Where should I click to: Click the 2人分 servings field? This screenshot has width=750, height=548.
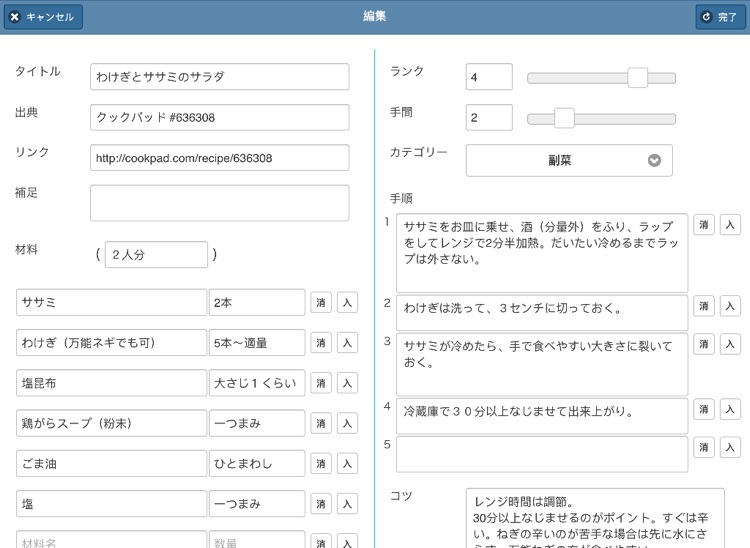pos(156,254)
